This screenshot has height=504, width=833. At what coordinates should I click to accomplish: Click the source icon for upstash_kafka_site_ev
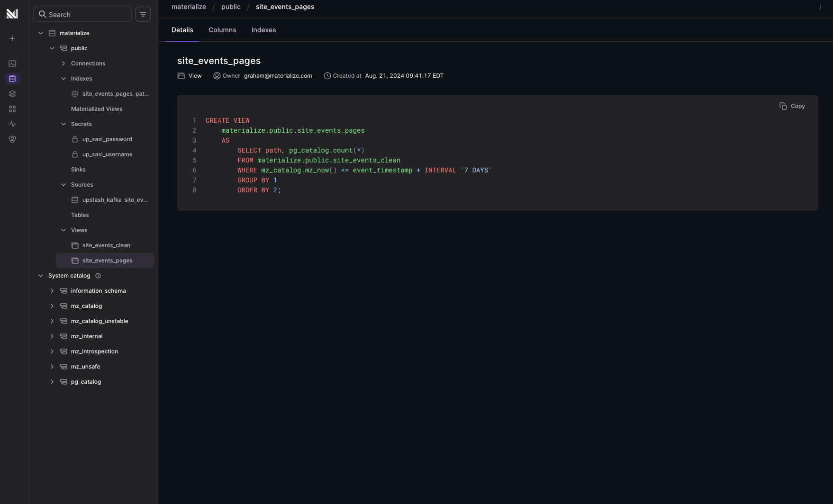point(75,200)
